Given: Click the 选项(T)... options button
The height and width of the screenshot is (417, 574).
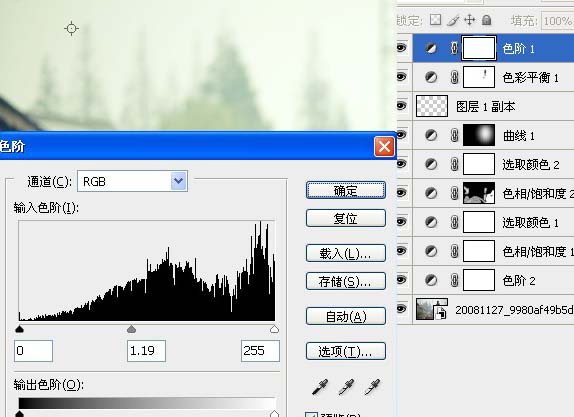Looking at the screenshot, I should pyautogui.click(x=346, y=351).
